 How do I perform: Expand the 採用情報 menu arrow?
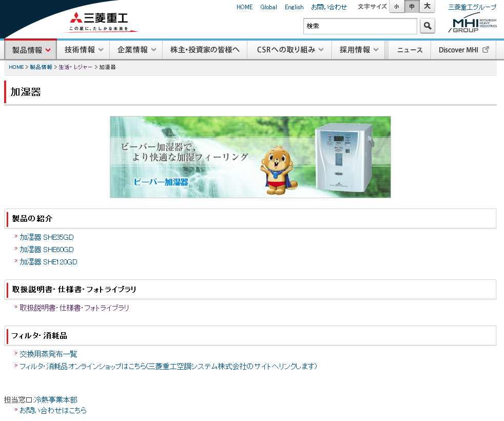[376, 49]
